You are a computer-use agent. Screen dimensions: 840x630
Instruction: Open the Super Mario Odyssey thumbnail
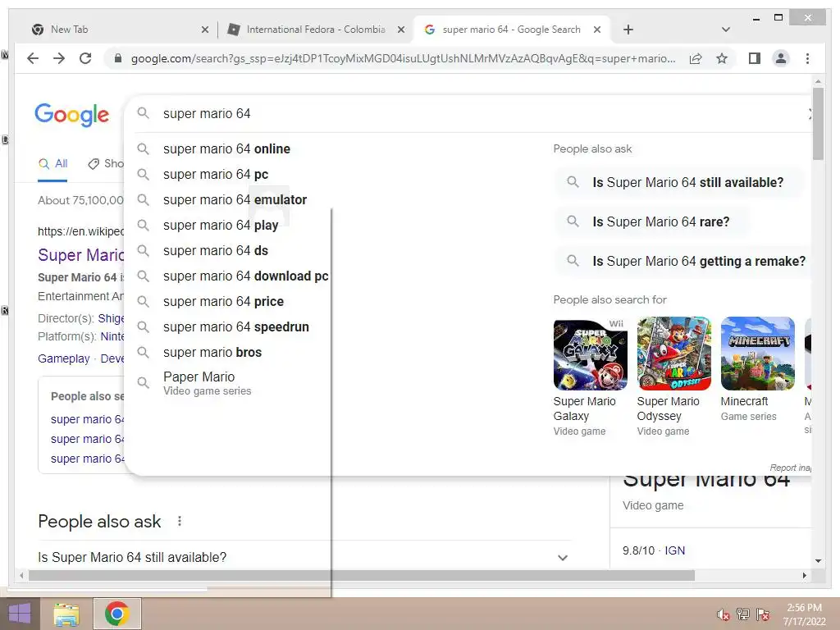point(674,354)
